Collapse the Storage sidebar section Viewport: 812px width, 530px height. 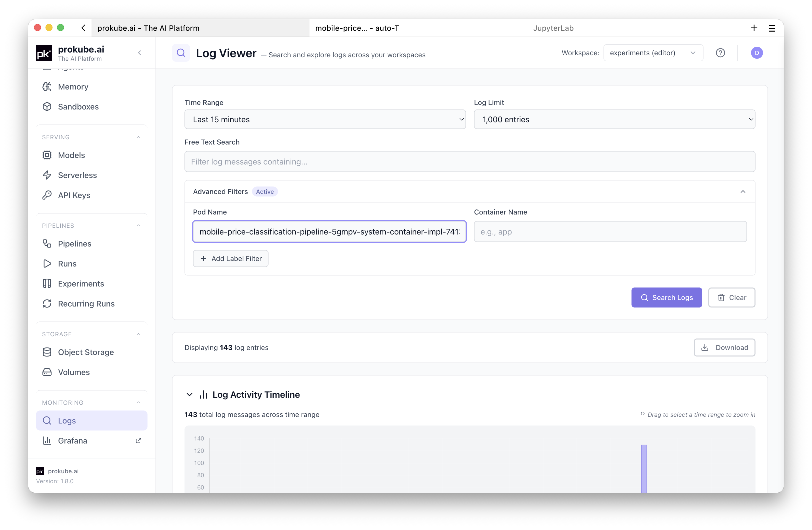click(138, 334)
